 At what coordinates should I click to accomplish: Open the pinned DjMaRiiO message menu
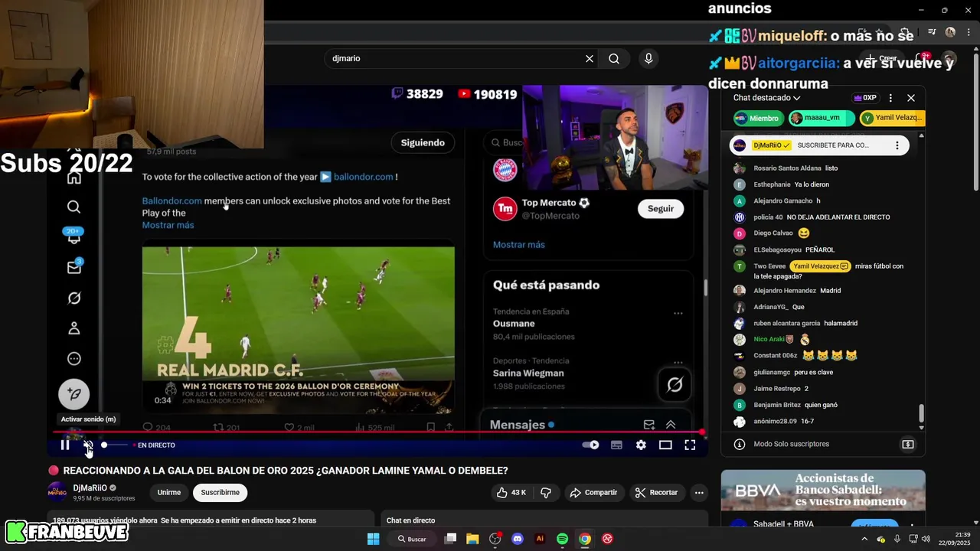click(897, 145)
